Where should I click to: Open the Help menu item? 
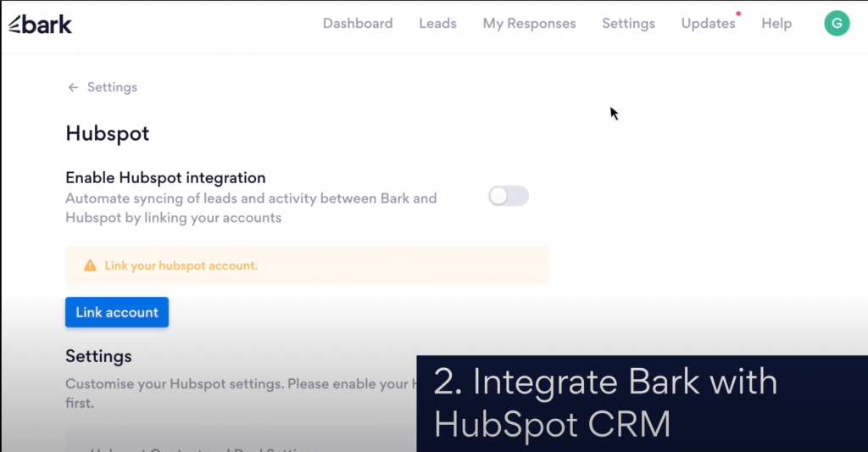pos(776,23)
